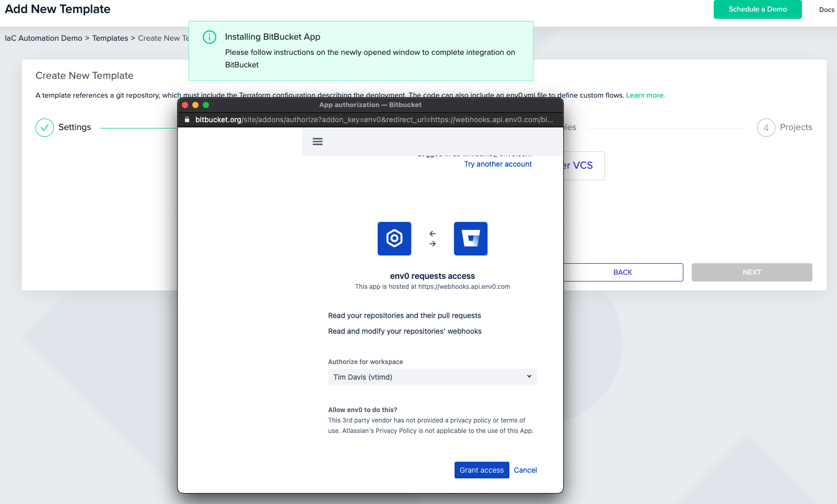The height and width of the screenshot is (504, 837).
Task: Open the hamburger menu in Bitbucket window
Action: pos(318,142)
